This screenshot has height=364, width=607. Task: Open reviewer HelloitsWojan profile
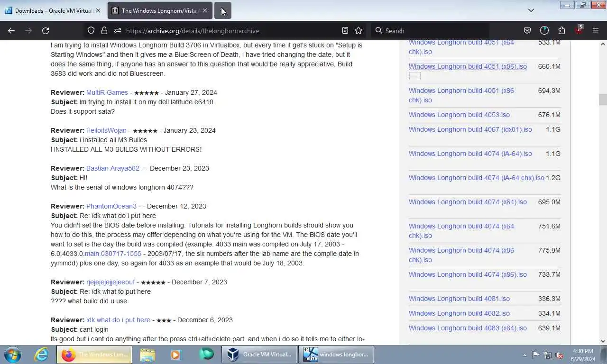pos(106,130)
